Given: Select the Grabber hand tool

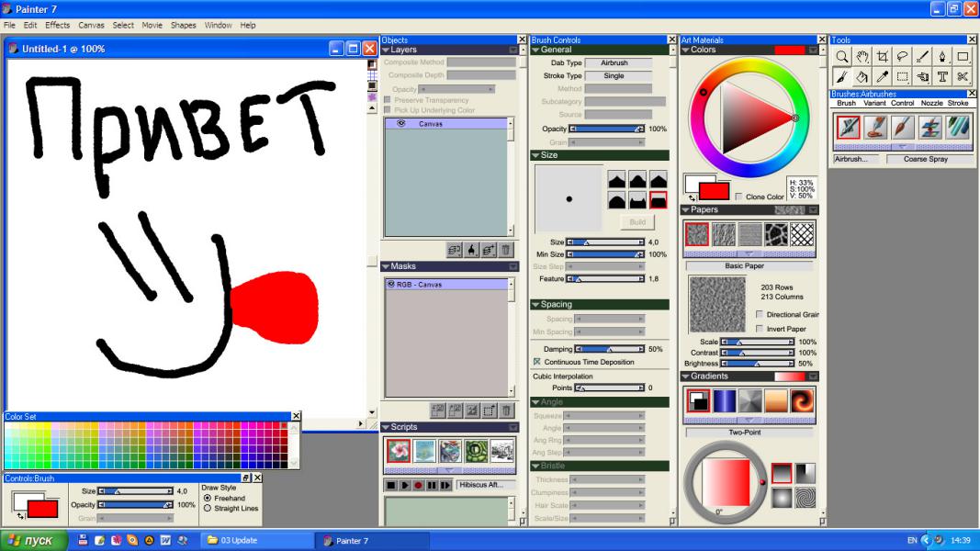Looking at the screenshot, I should click(862, 56).
